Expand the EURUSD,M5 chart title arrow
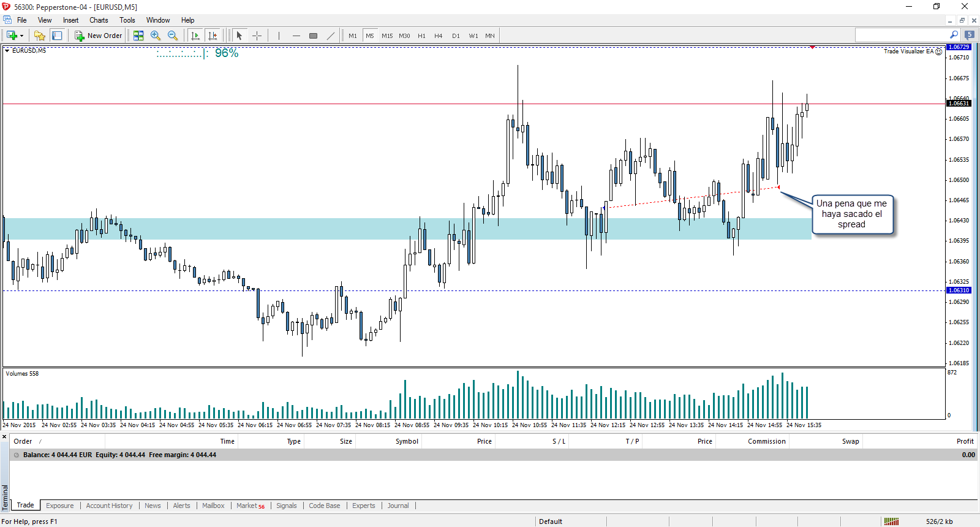This screenshot has height=527, width=980. tap(7, 51)
